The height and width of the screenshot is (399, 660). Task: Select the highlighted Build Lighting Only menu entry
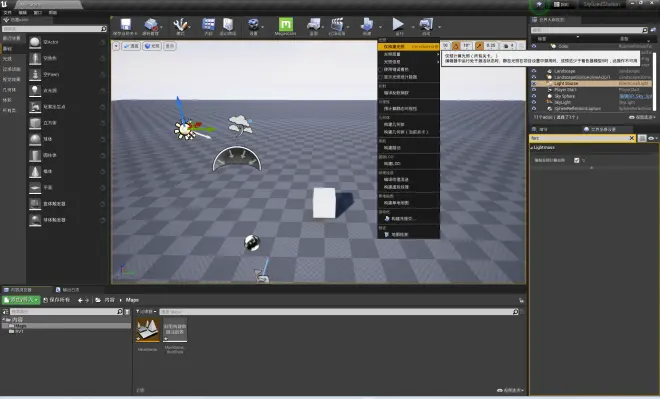[x=408, y=46]
